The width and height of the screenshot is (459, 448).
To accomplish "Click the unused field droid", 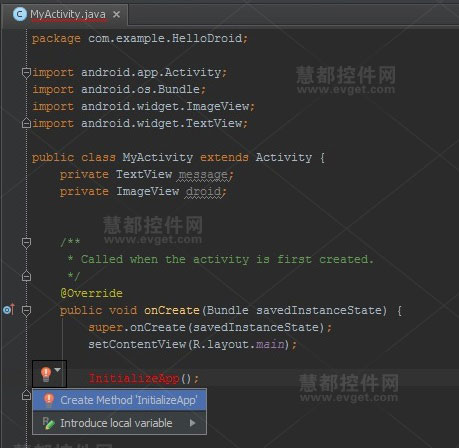I will coord(203,191).
